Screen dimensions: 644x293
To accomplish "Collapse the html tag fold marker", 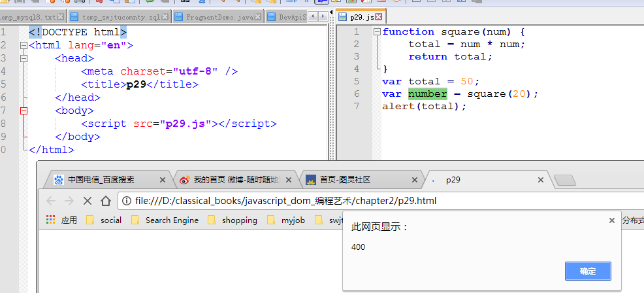I will tap(24, 45).
